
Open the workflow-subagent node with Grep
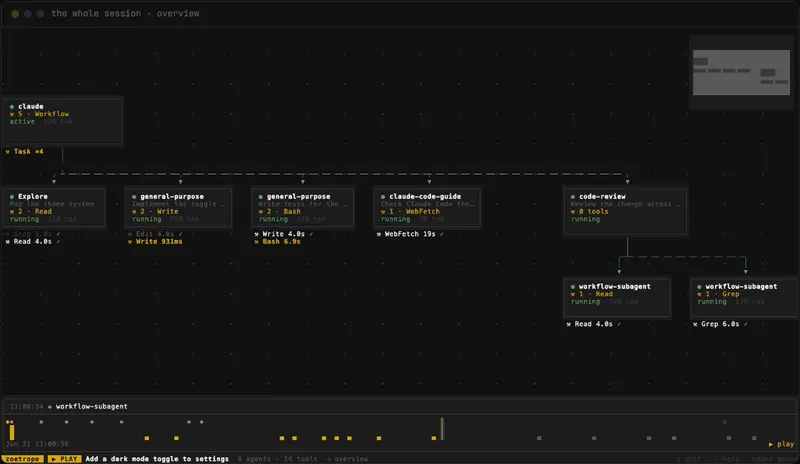(x=743, y=298)
